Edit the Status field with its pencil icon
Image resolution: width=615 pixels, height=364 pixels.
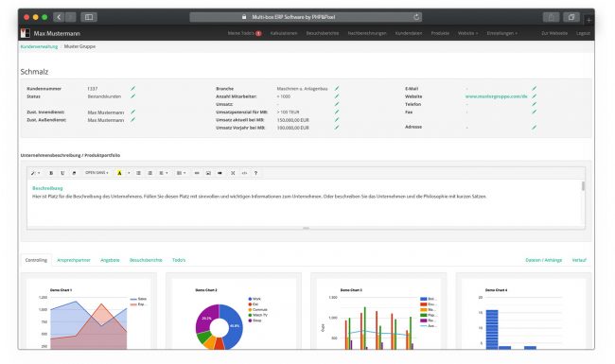133,96
